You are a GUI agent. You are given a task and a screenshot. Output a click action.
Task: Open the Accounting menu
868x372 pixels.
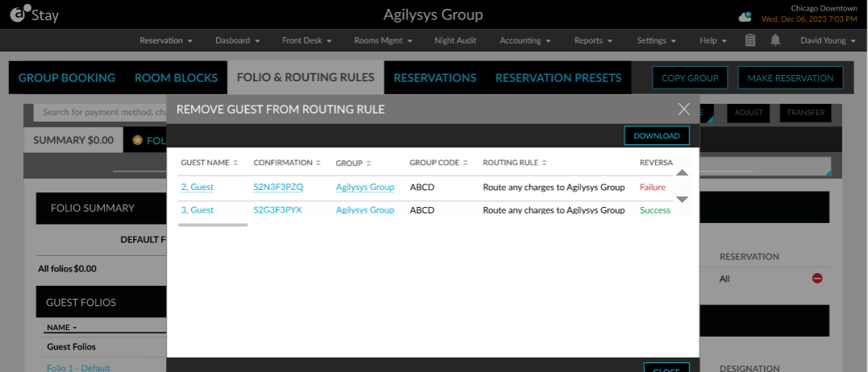tap(525, 40)
